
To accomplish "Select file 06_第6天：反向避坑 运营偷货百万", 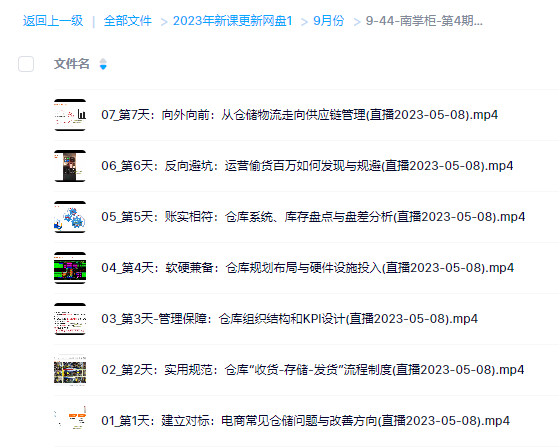I will [307, 166].
